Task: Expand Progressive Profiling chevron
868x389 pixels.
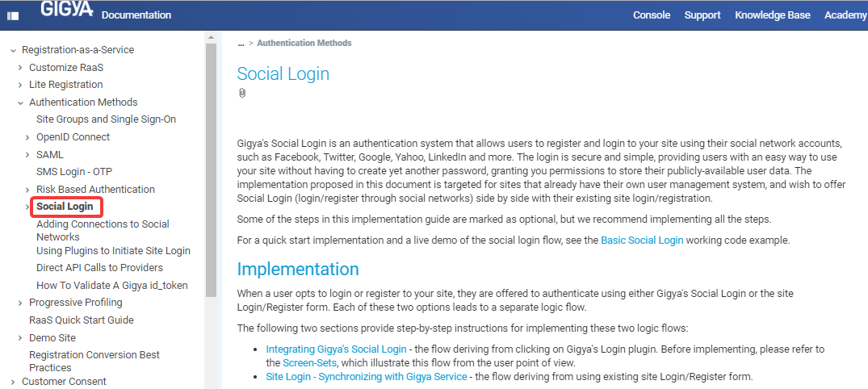Action: tap(20, 303)
